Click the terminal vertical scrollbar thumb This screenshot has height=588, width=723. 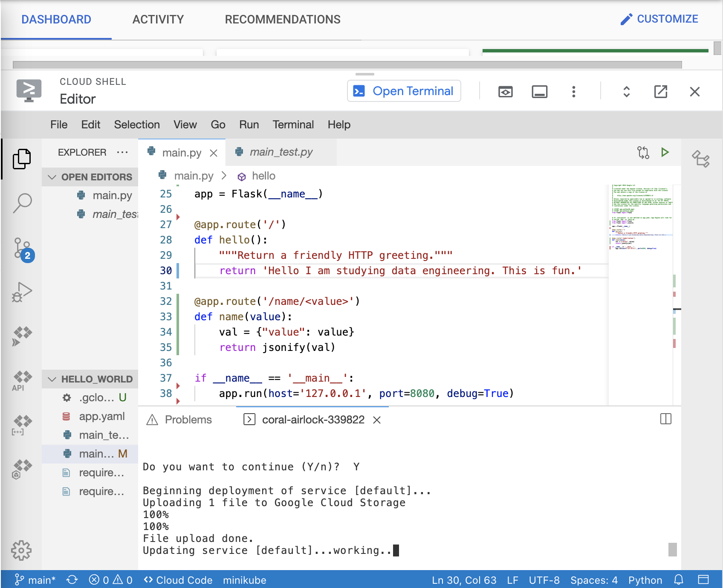tap(673, 550)
